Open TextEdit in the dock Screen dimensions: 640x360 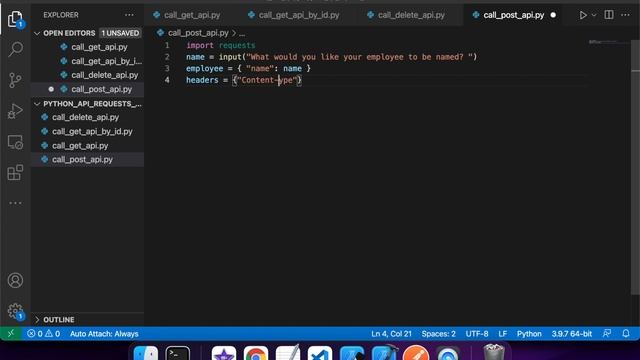[288, 353]
